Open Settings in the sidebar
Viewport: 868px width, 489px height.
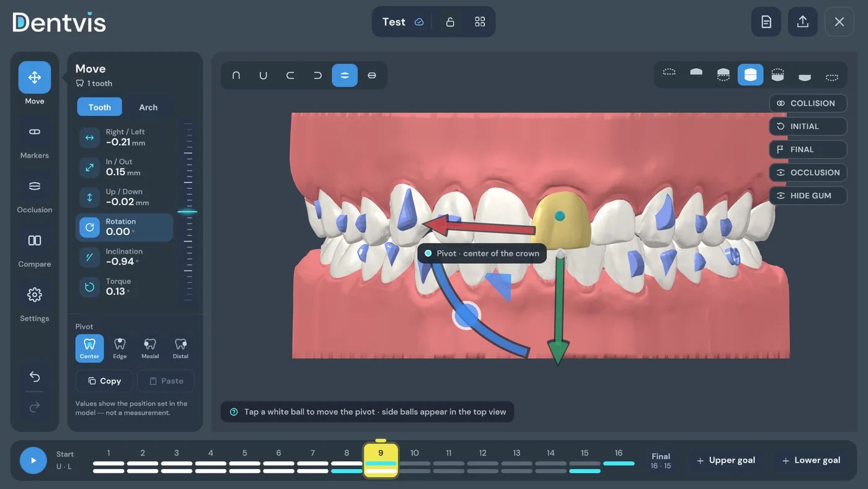point(35,295)
